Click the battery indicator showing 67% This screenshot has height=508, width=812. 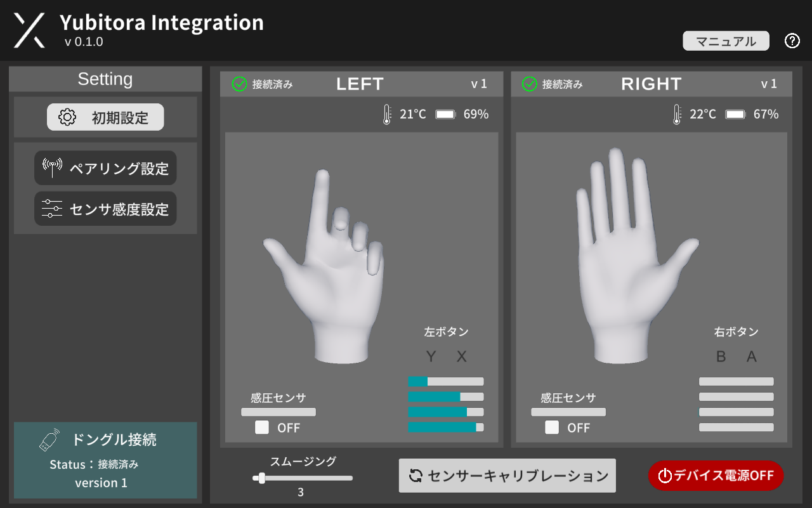coord(735,114)
